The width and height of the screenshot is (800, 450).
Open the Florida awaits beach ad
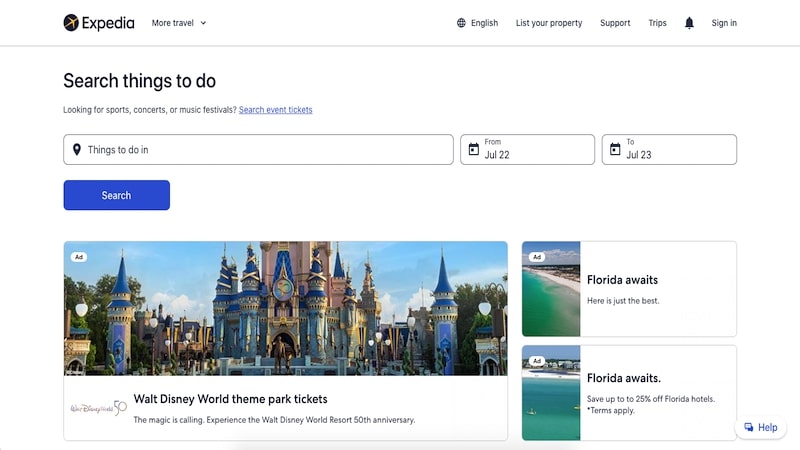(629, 289)
